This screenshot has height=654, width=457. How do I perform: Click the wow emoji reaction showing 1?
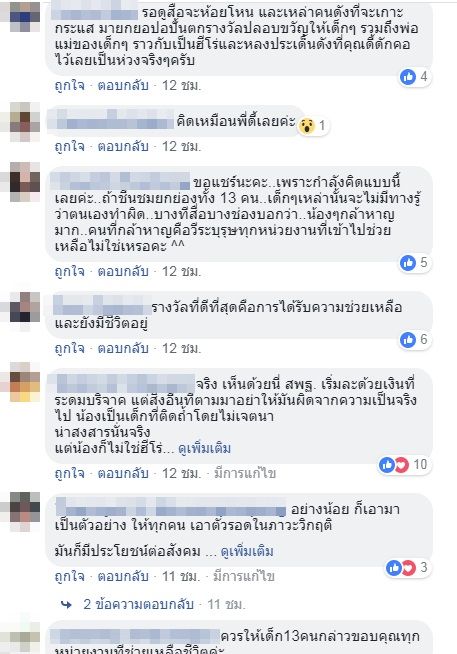[306, 125]
